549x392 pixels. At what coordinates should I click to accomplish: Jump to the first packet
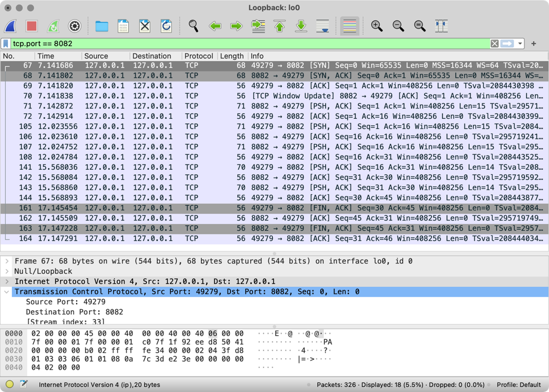point(279,26)
